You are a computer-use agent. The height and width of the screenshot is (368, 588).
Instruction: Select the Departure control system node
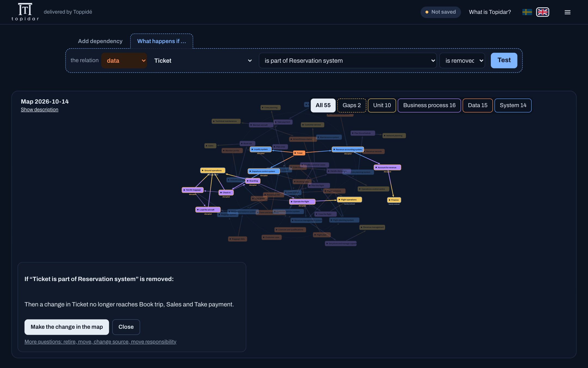tap(264, 171)
